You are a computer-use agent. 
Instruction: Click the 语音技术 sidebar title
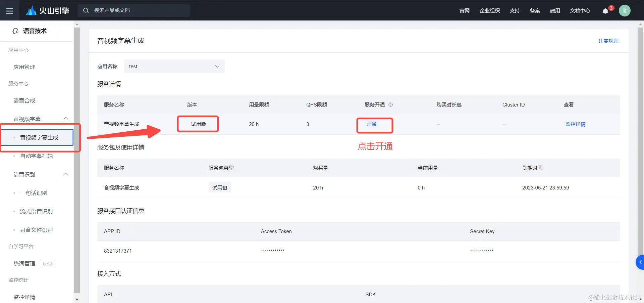pyautogui.click(x=35, y=31)
